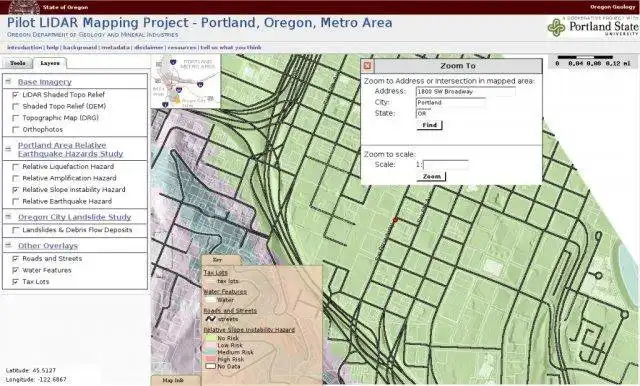This screenshot has width=640, height=386.
Task: Click Relative Slope Instability Hazard legend heading
Action: click(249, 330)
